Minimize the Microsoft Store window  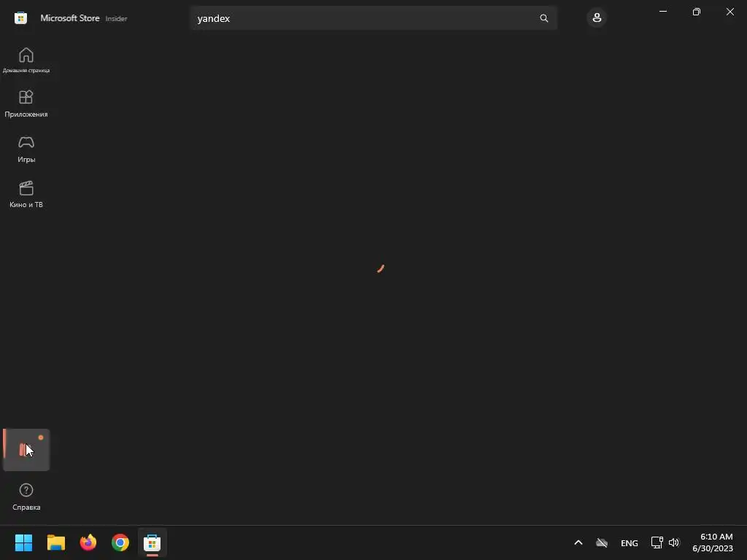click(662, 12)
